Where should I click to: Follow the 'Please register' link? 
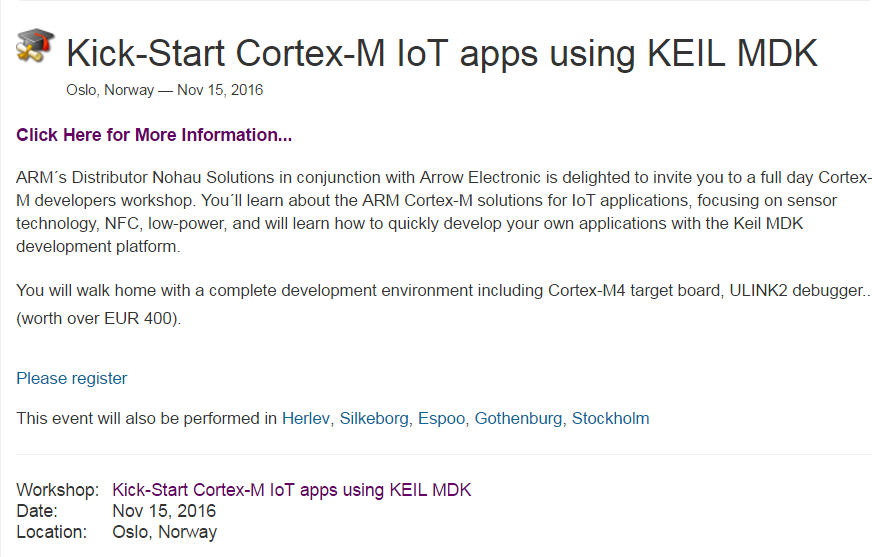point(72,379)
